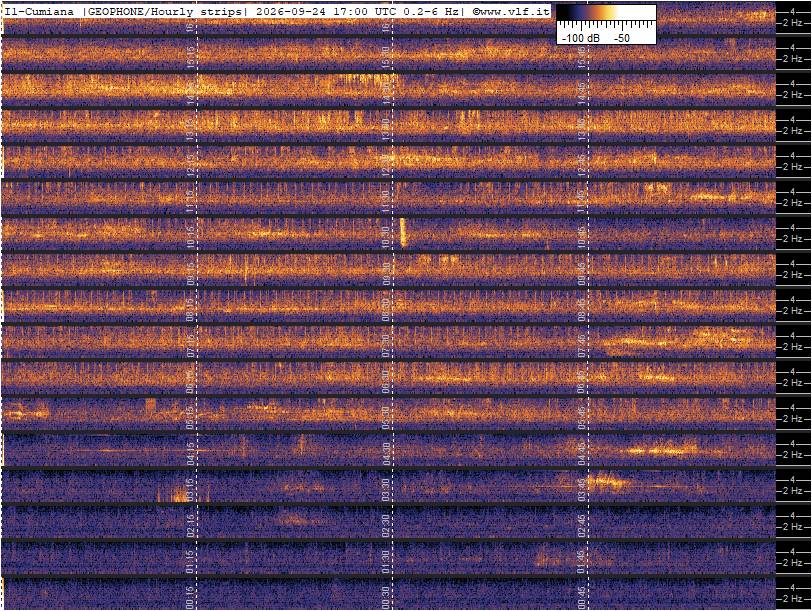The width and height of the screenshot is (812, 611).
Task: Click the 15:30 time marker
Action: pos(386,56)
